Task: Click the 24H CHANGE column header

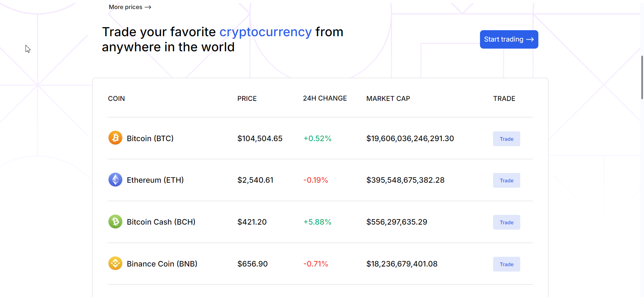Action: [325, 99]
